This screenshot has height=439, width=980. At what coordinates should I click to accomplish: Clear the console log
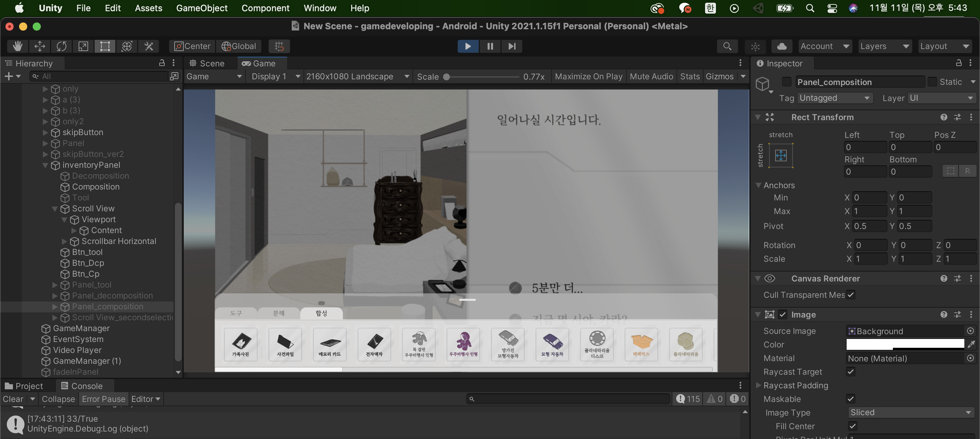[13, 399]
